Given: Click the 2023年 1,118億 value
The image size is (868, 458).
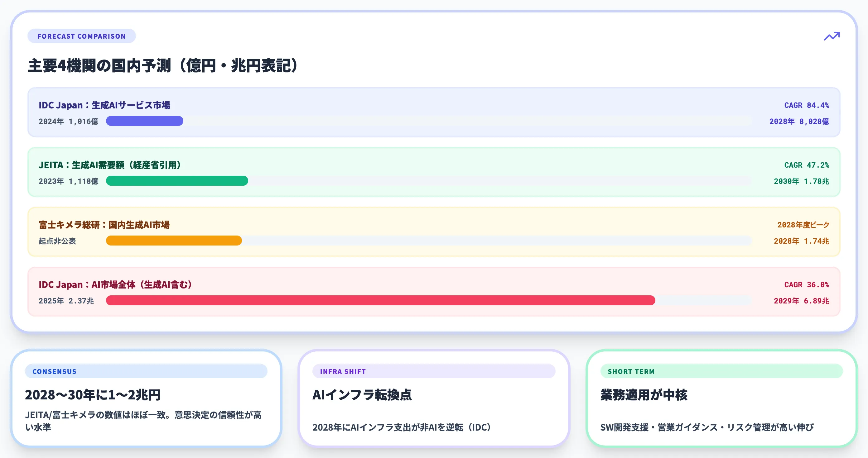Looking at the screenshot, I should click(x=68, y=181).
